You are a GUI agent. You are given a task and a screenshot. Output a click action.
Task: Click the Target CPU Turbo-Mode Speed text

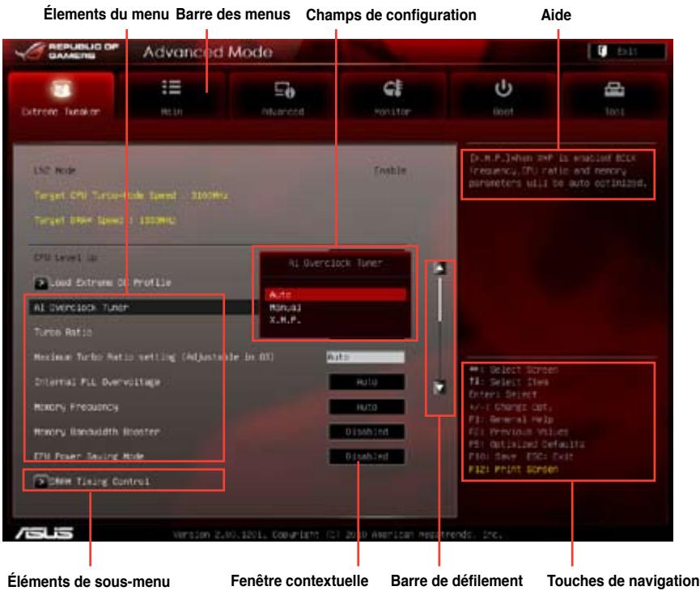(131, 196)
